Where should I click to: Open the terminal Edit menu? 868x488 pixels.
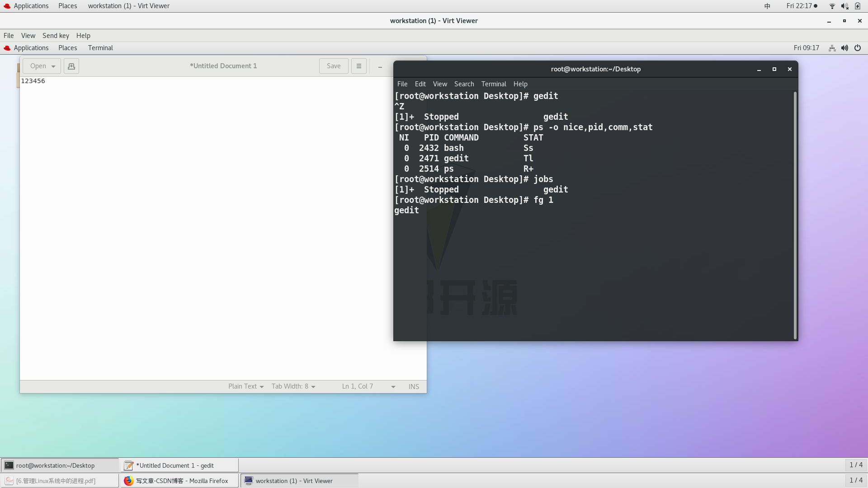point(420,84)
